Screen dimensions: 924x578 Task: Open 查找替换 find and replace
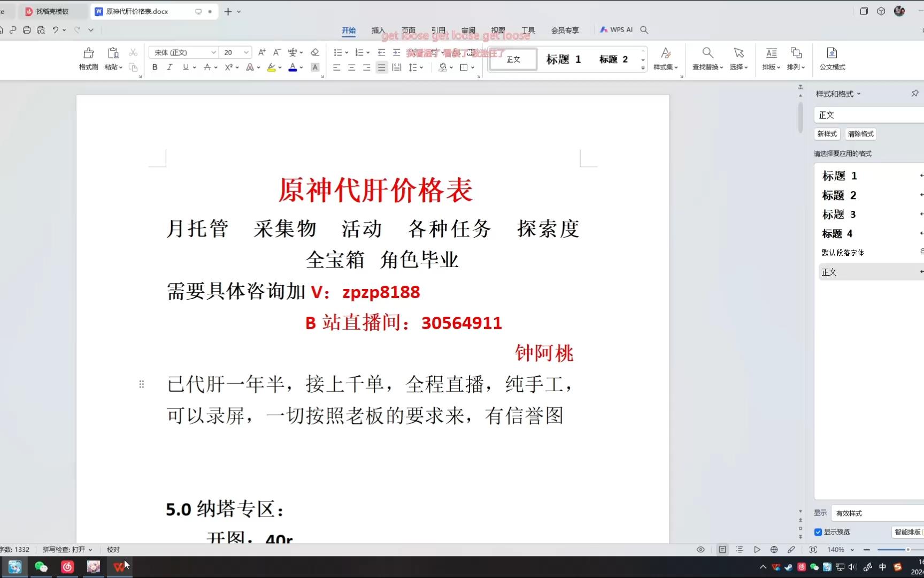707,59
